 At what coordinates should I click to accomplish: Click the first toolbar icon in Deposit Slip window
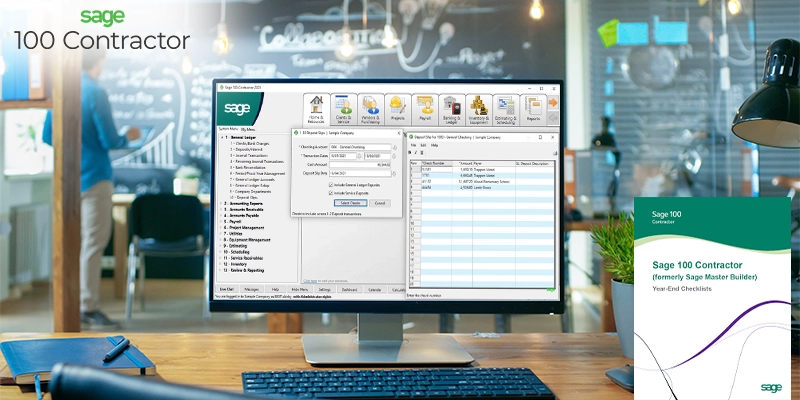410,153
